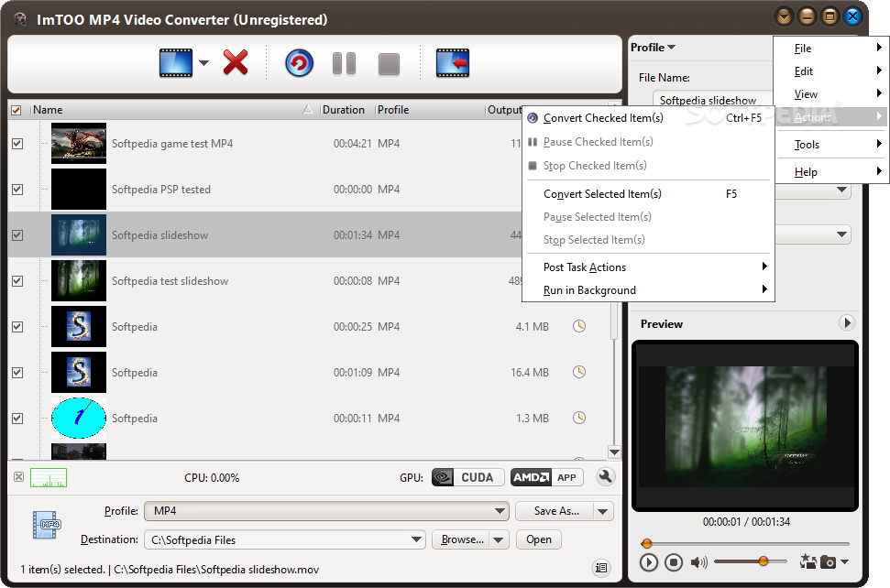The image size is (890, 588).
Task: Uncheck checkbox of the 00:01:09 Softpedia row
Action: tap(17, 373)
